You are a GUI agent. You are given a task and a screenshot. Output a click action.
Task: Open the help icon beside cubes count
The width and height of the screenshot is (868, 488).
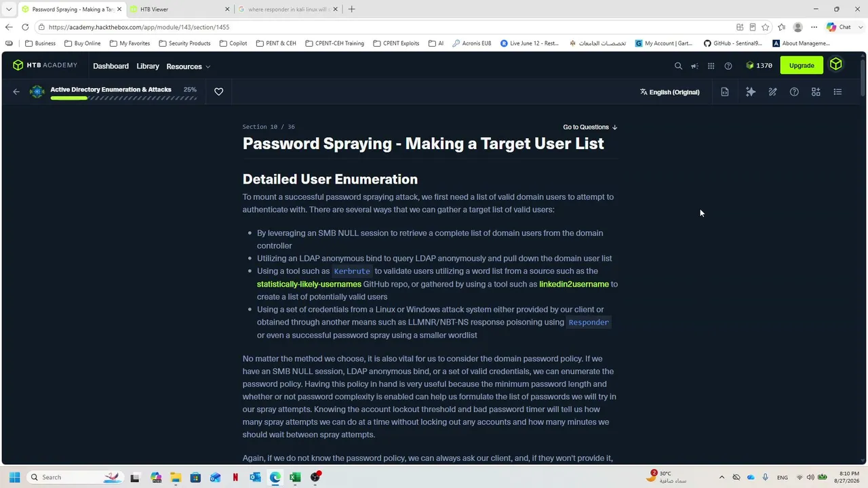728,66
